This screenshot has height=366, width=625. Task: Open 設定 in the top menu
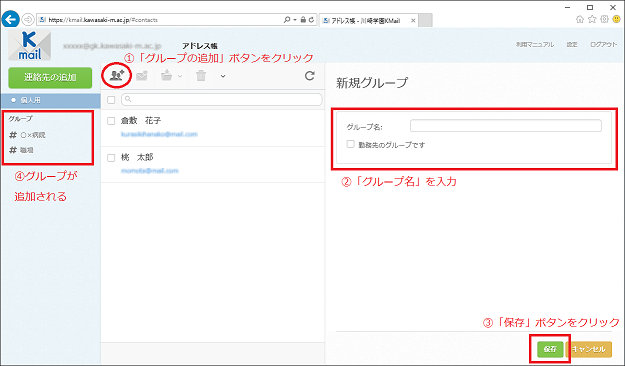pyautogui.click(x=572, y=45)
